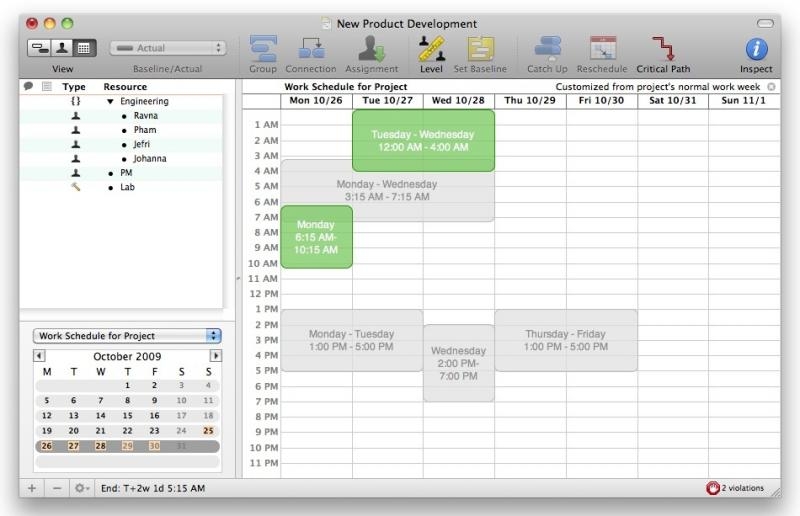Collapse the Engineering group triangle
Viewport: 800px width, 516px height.
[110, 102]
